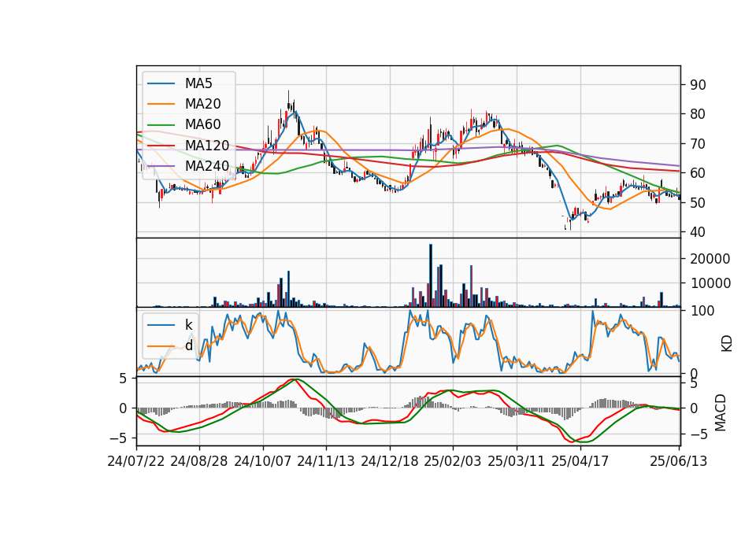
Task: Click the 24/12/18 date label
Action: point(390,461)
